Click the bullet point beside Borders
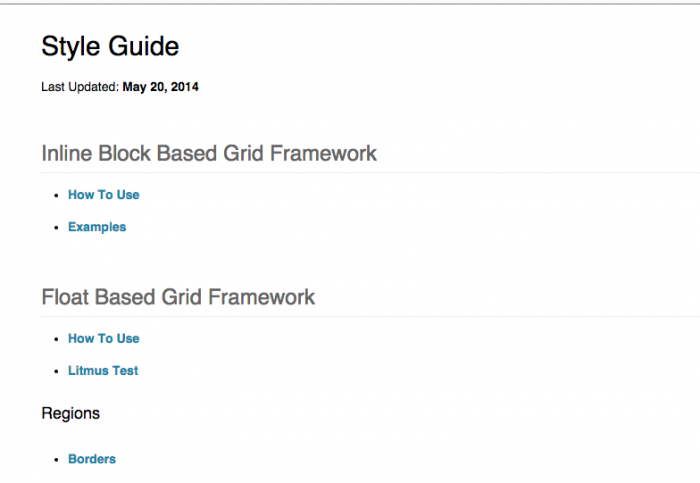 (56, 461)
